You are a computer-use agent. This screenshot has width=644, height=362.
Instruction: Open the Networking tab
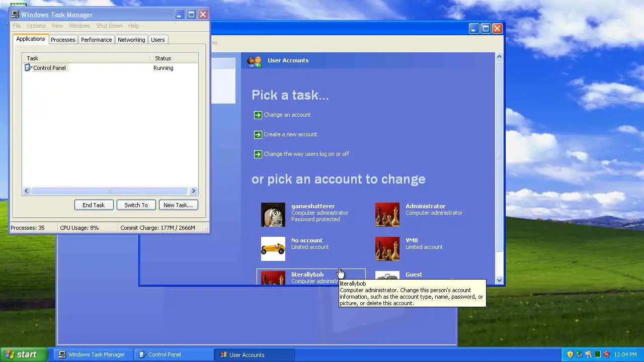pos(131,40)
